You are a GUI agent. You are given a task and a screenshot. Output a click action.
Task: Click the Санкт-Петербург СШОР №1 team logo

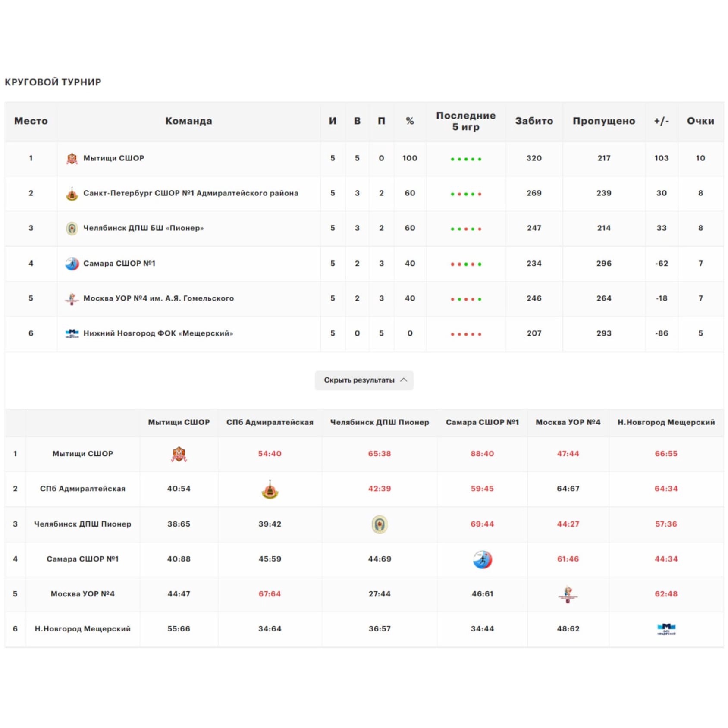coord(72,194)
